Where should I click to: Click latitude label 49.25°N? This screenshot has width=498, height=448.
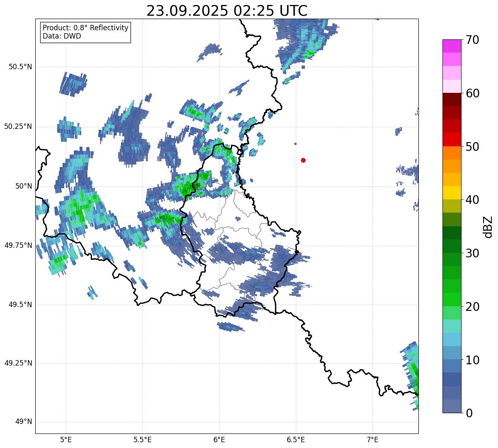(18, 363)
